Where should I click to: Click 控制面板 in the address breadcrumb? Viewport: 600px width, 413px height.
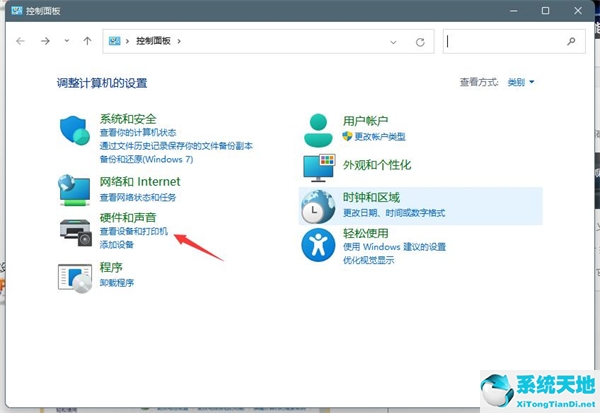[154, 42]
